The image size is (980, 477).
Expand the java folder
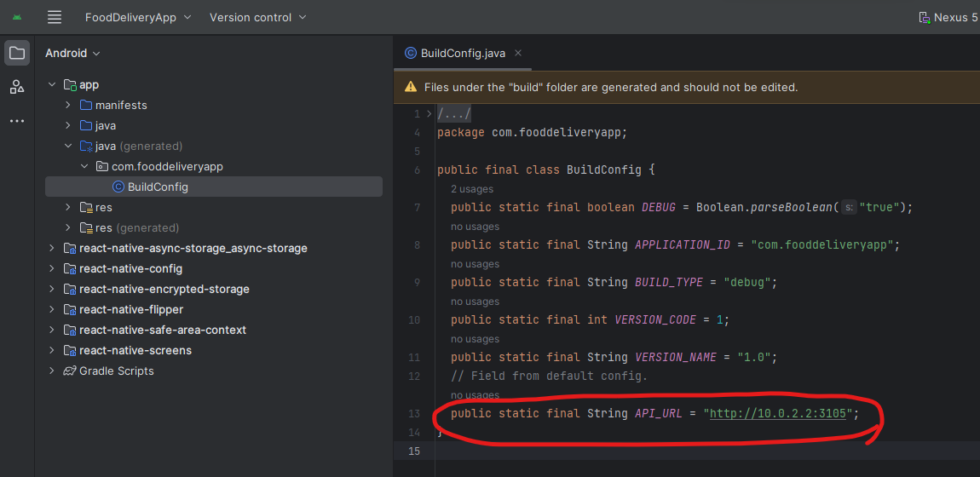point(68,125)
